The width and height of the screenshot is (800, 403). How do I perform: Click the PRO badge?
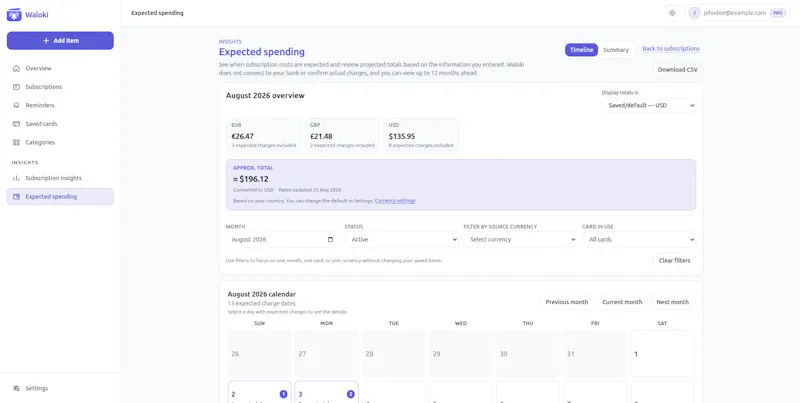coord(777,13)
